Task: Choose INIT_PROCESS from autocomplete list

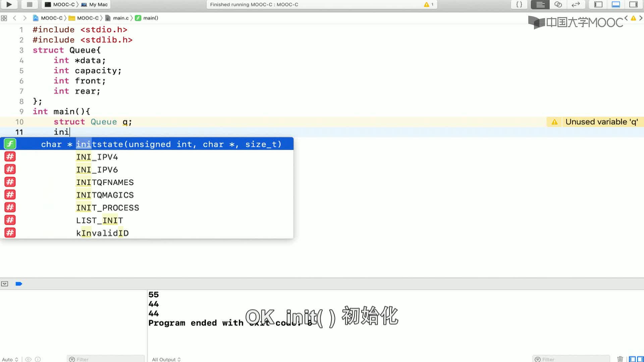Action: 147,208
